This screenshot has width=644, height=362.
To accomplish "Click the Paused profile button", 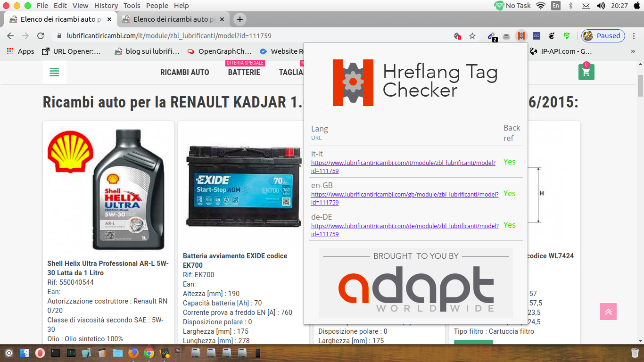I will [x=603, y=36].
